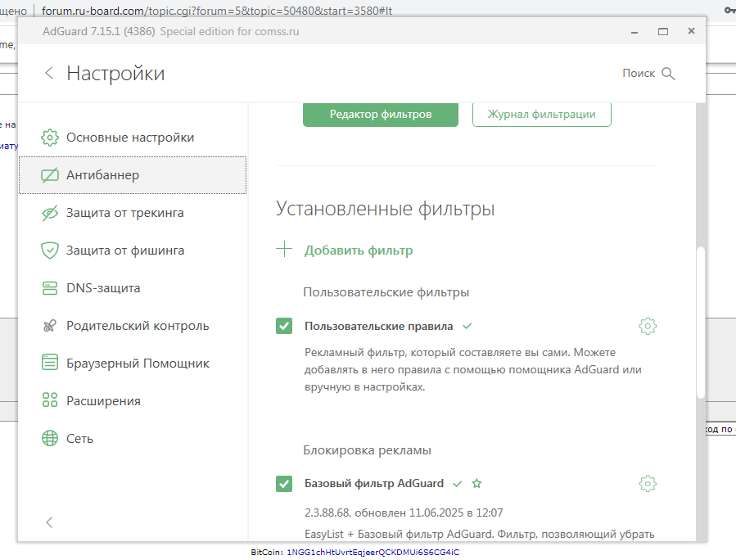Open the Сеть section
736x560 pixels.
click(x=133, y=438)
